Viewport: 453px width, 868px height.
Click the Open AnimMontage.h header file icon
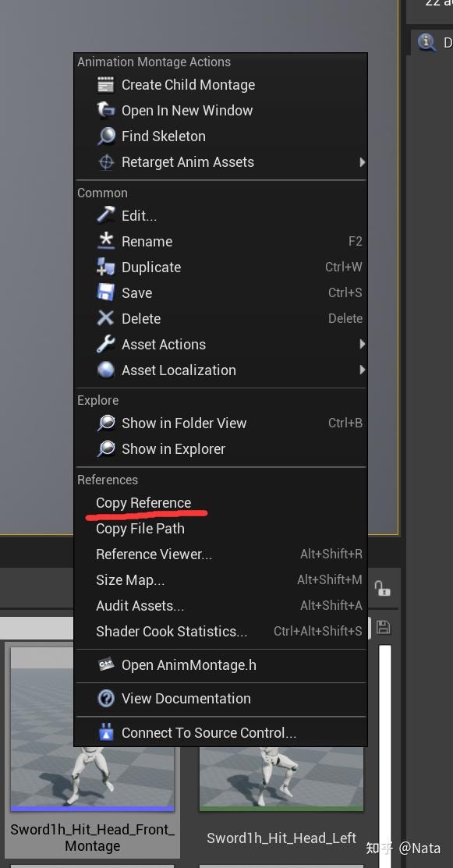pyautogui.click(x=106, y=666)
